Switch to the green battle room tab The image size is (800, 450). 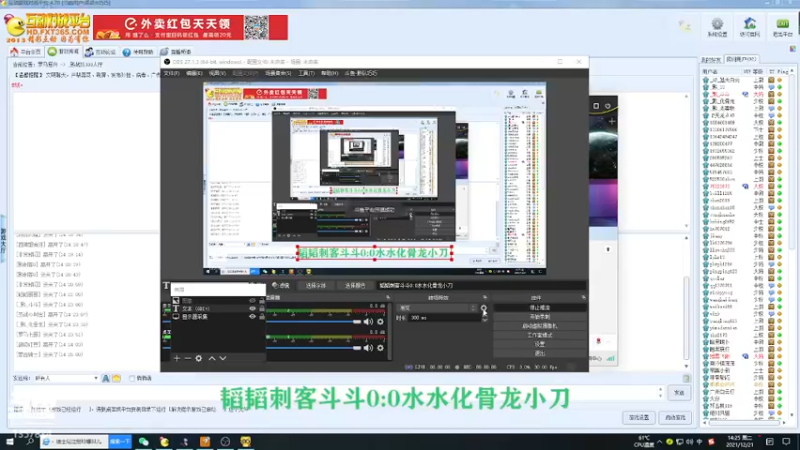tap(64, 52)
